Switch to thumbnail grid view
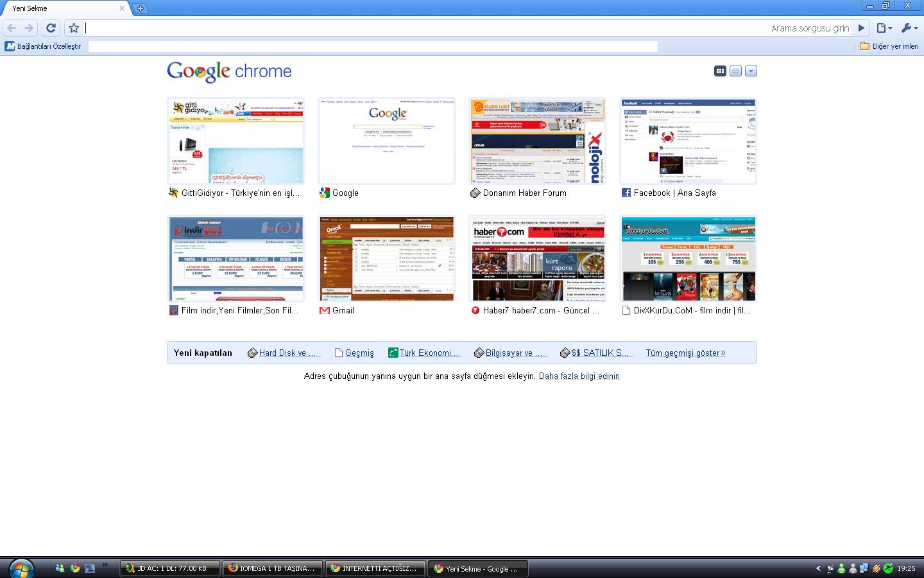The height and width of the screenshot is (578, 924). [x=720, y=71]
